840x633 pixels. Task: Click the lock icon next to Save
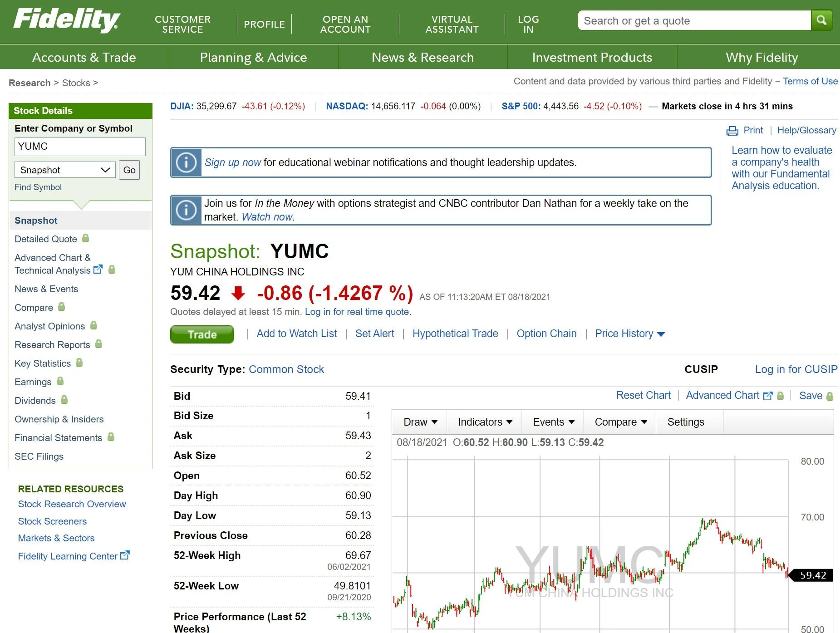pyautogui.click(x=830, y=396)
